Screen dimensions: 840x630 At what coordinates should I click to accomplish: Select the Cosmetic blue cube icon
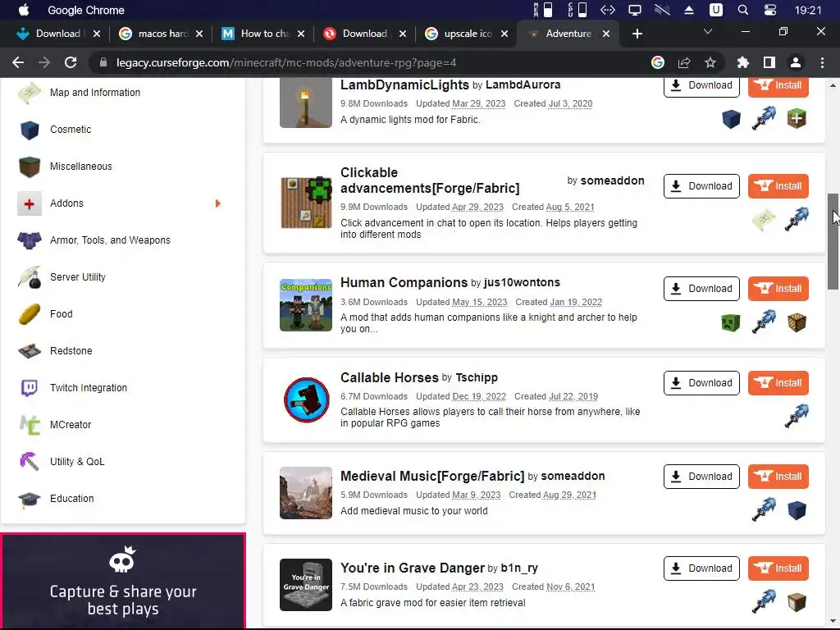pyautogui.click(x=30, y=129)
